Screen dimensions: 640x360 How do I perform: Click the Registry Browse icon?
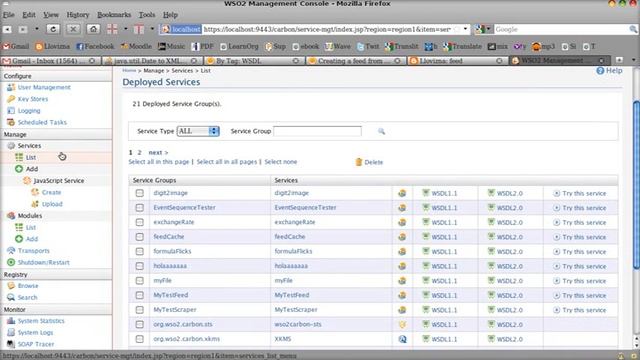tap(11, 286)
